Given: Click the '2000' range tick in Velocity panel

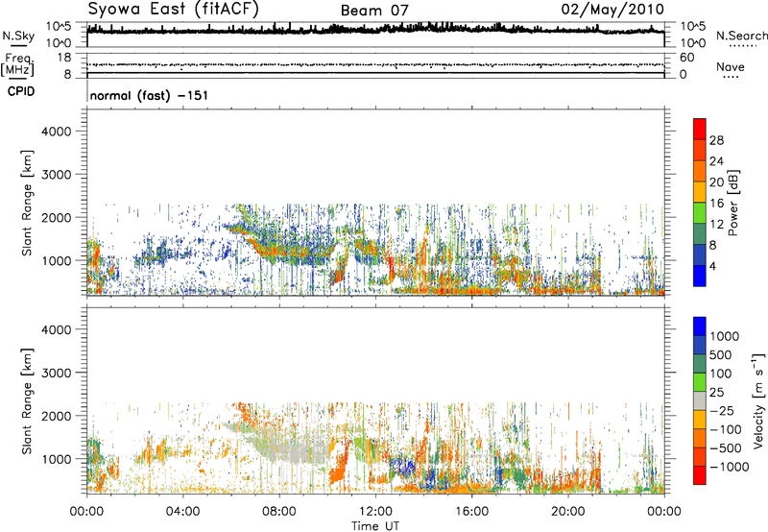Looking at the screenshot, I should coord(57,416).
